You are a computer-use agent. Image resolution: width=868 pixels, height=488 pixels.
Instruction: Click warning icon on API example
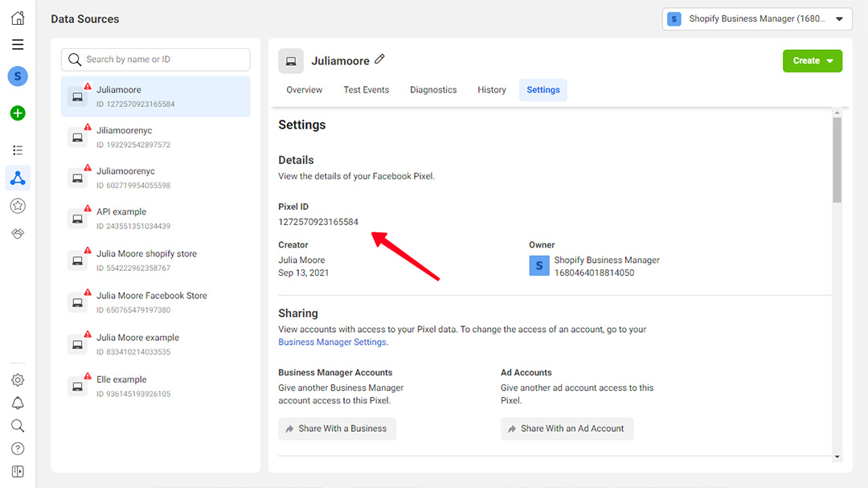88,208
